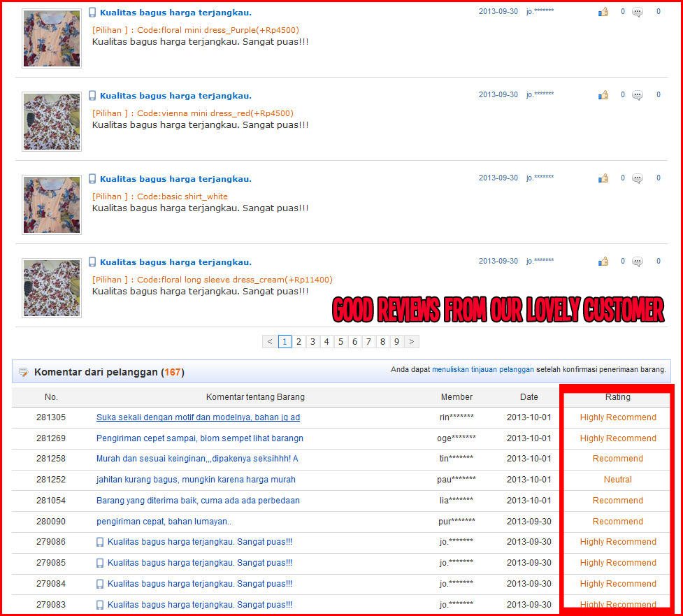Click the Rating column header
This screenshot has width=683, height=616.
[618, 397]
